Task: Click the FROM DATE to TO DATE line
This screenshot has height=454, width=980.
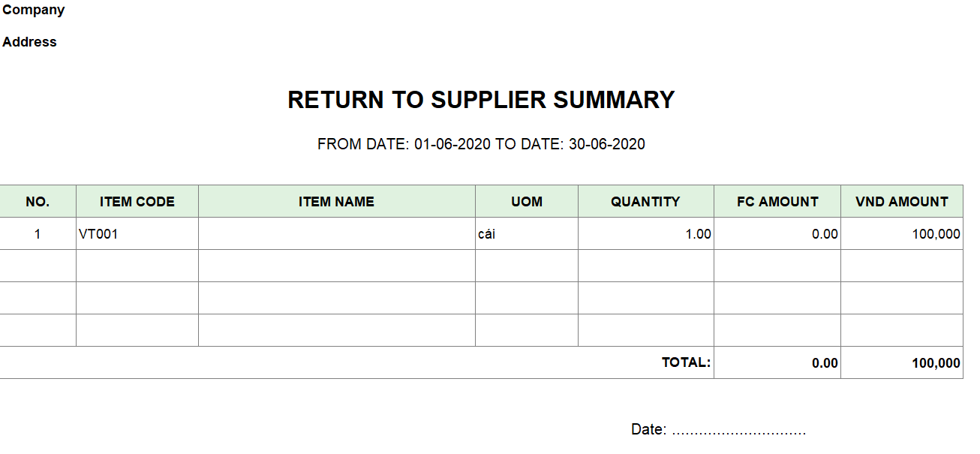Action: tap(481, 144)
